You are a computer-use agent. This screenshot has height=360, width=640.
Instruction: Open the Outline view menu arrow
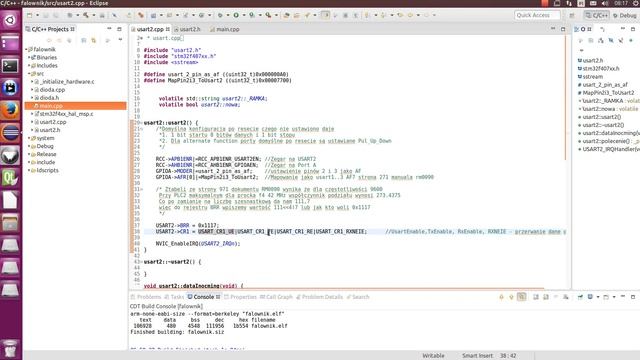tap(582, 51)
